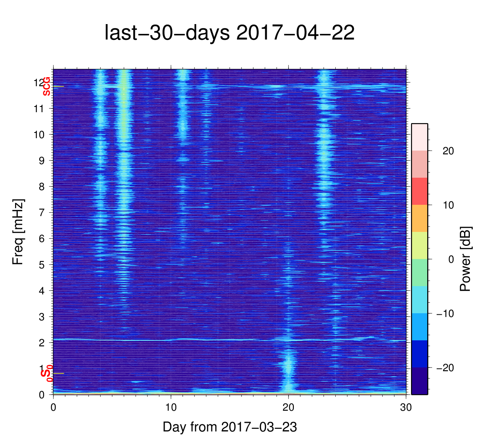The image size is (486, 448).
Task: Click the plot title last-30-days 2017-04-22
Action: coord(229,33)
